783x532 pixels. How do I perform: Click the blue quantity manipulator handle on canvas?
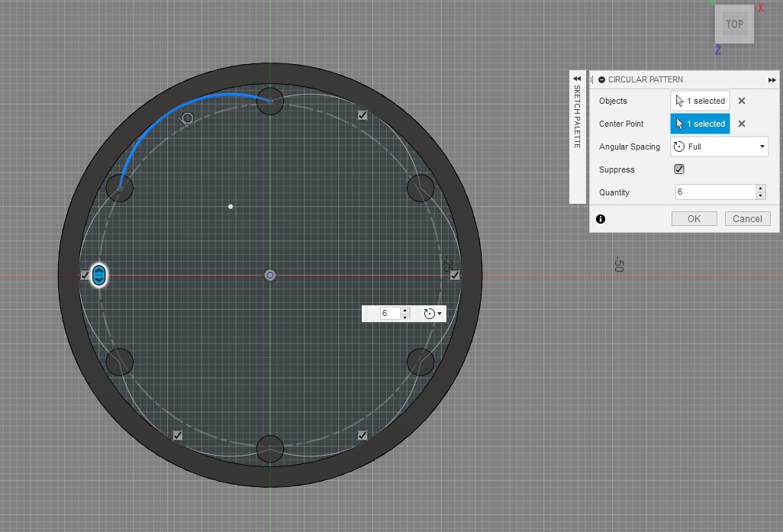point(98,276)
